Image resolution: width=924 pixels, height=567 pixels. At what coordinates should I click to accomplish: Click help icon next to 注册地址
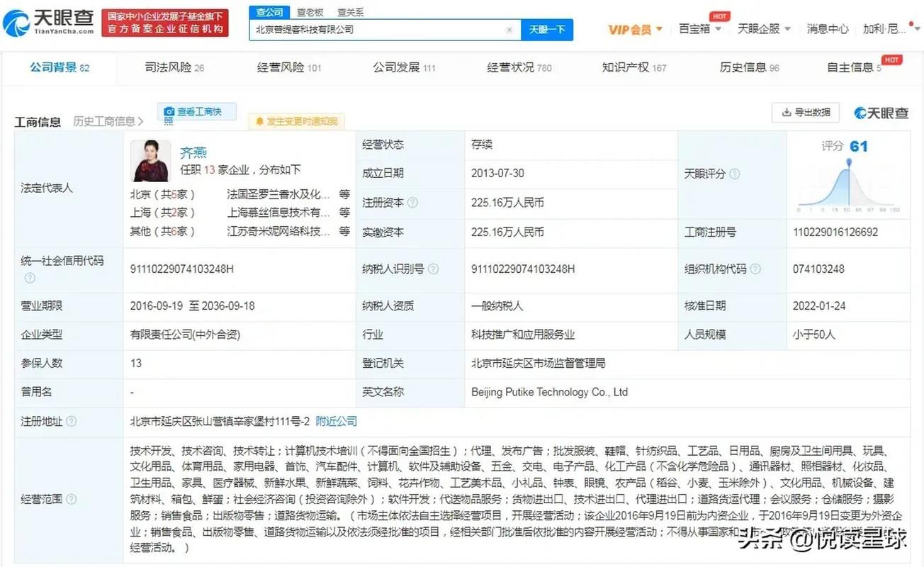click(x=72, y=422)
